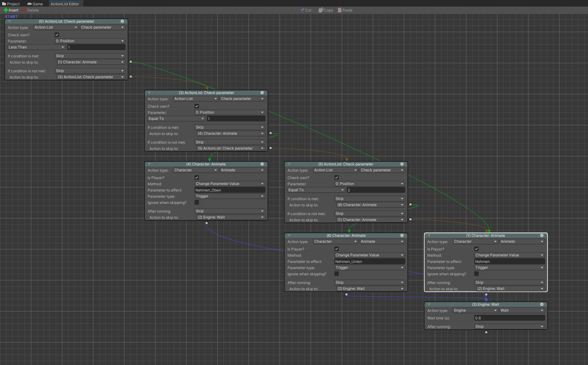Viewport: 588px width, 365px height.
Task: Collapse node (3) with its header triangle
Action: (x=149, y=93)
